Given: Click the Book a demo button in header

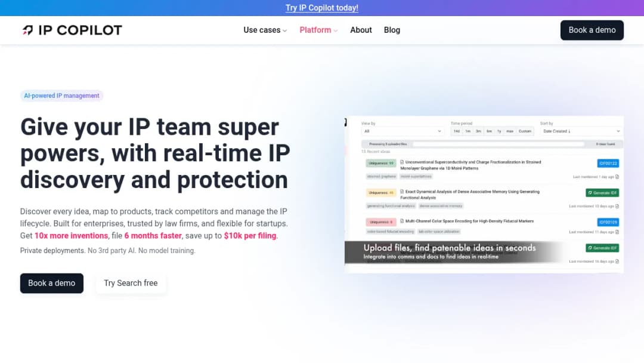Looking at the screenshot, I should tap(592, 30).
